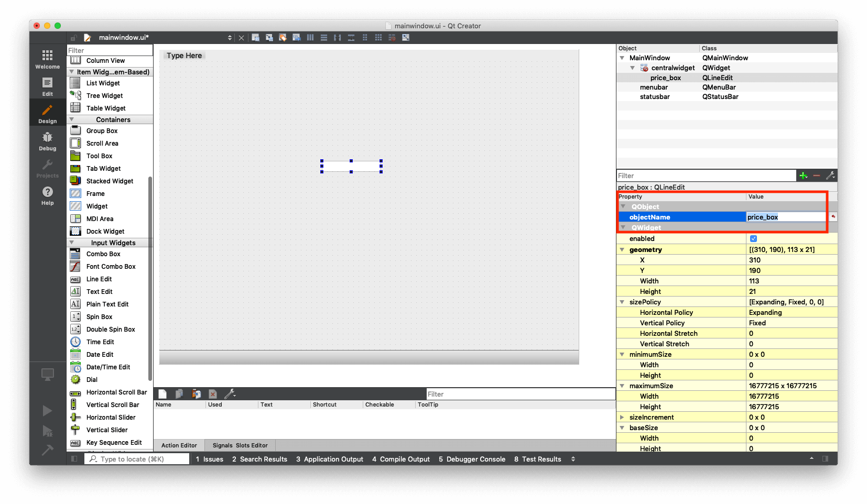
Task: Collapse the Containers widget category
Action: [x=72, y=119]
